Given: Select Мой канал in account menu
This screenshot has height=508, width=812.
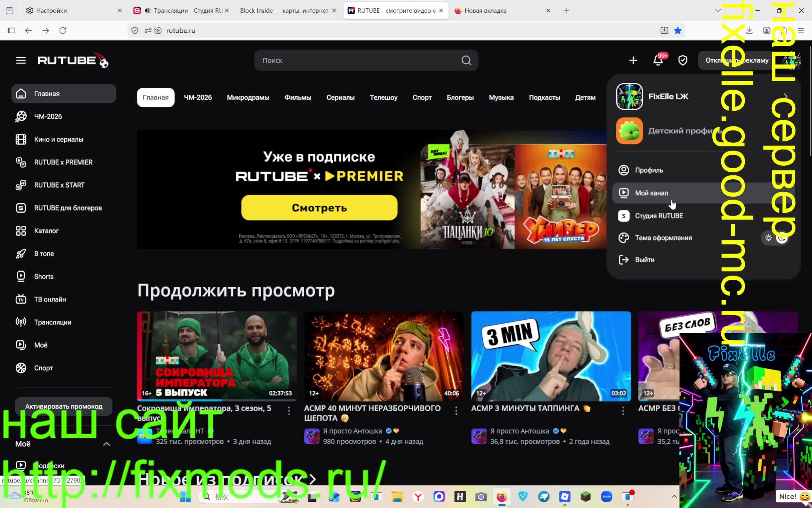Looking at the screenshot, I should pos(703,193).
